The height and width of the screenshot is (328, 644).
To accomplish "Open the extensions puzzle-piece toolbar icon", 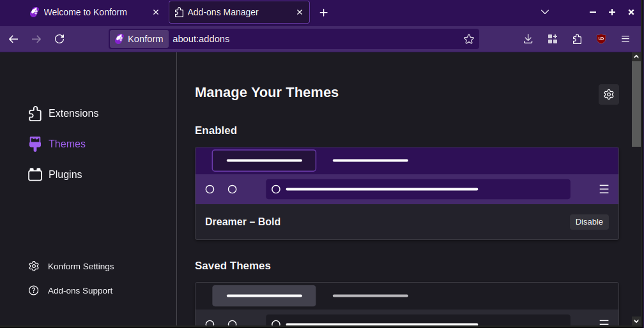I will pos(577,39).
